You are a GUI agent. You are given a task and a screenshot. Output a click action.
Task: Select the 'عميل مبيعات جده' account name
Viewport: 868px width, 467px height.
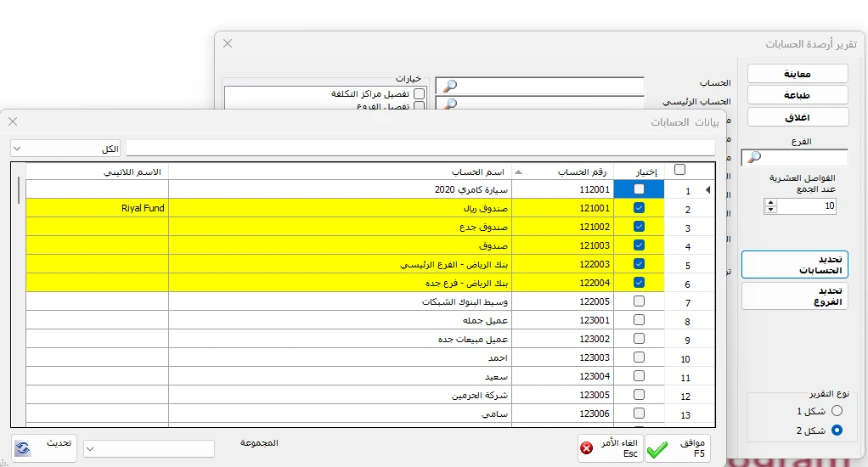coord(341,339)
